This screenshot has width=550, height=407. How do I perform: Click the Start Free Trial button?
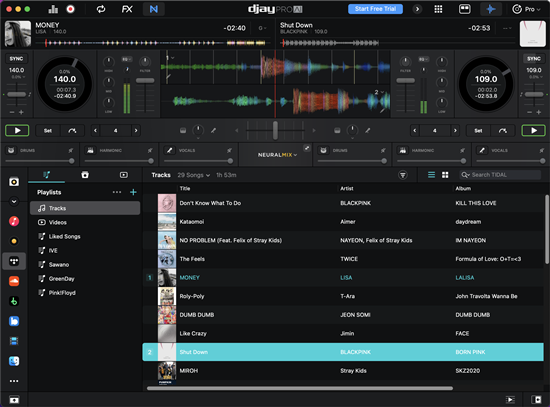[x=375, y=9]
